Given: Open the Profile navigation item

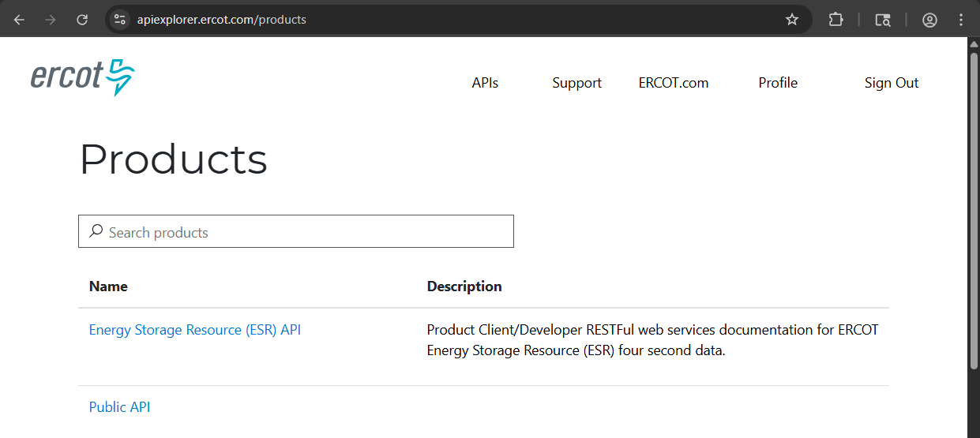Looking at the screenshot, I should tap(778, 83).
